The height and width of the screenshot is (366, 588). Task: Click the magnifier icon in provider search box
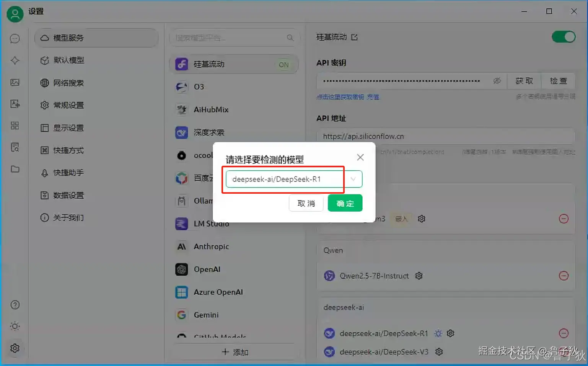coord(290,38)
